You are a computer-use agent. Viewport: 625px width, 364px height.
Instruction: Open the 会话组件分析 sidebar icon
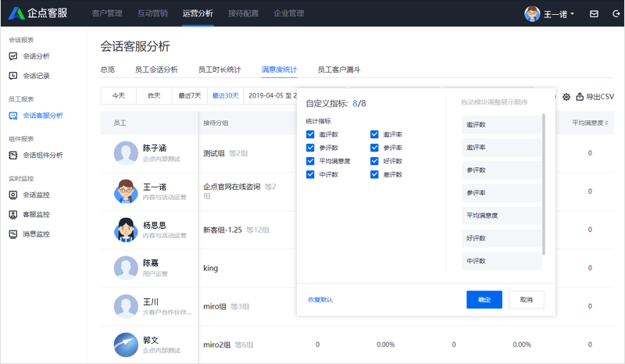tap(13, 155)
